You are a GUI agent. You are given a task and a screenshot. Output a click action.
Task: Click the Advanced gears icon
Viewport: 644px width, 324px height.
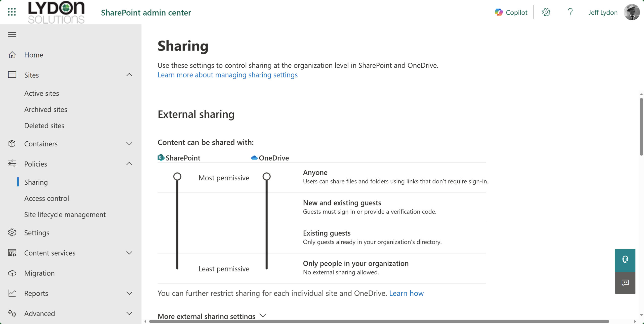coord(12,313)
